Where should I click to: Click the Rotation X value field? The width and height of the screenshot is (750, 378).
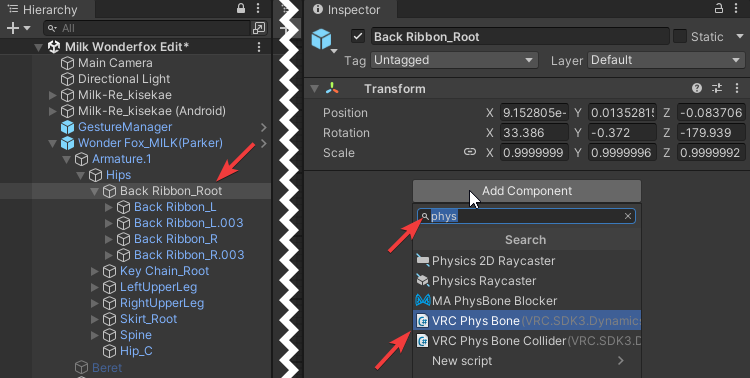tap(534, 133)
